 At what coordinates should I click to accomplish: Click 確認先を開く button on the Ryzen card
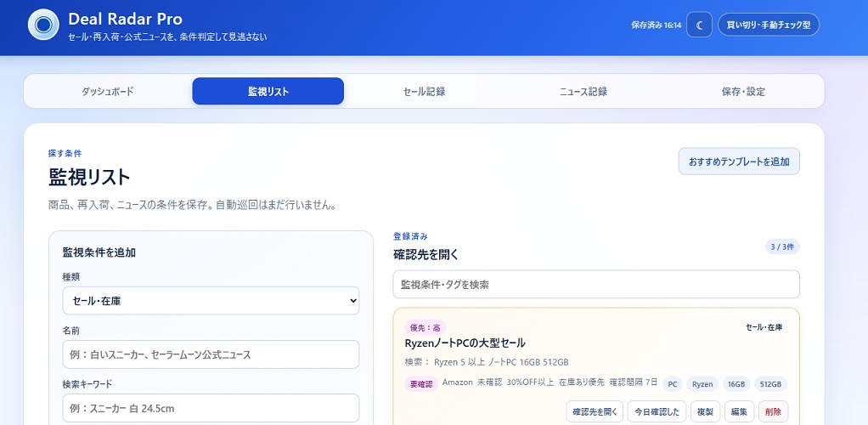[595, 411]
